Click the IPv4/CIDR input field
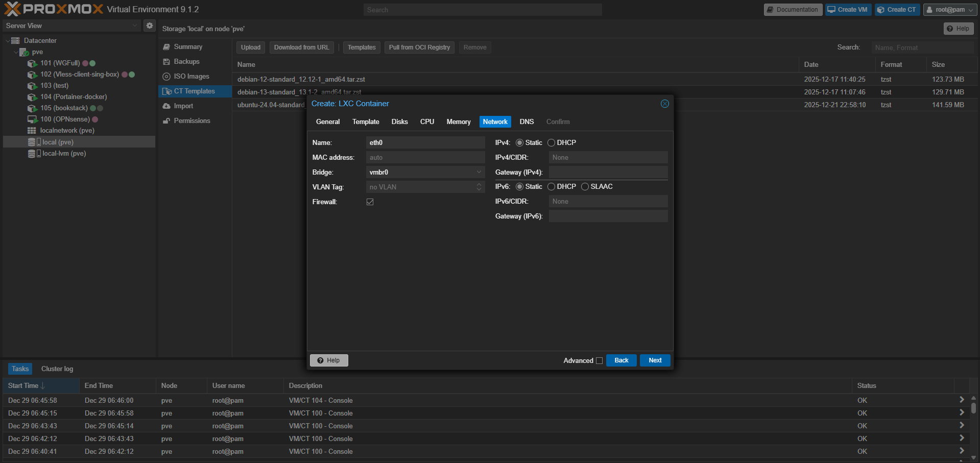This screenshot has height=463, width=980. click(608, 158)
